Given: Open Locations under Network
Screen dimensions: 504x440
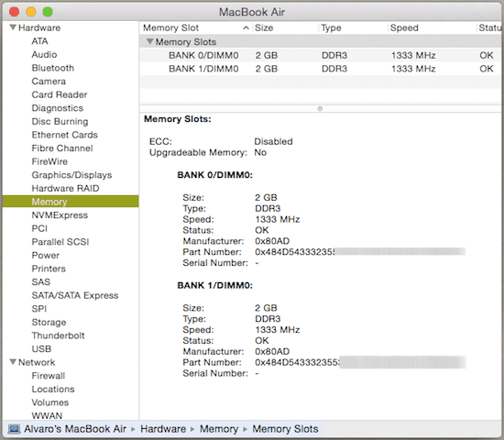Looking at the screenshot, I should click(x=53, y=390).
